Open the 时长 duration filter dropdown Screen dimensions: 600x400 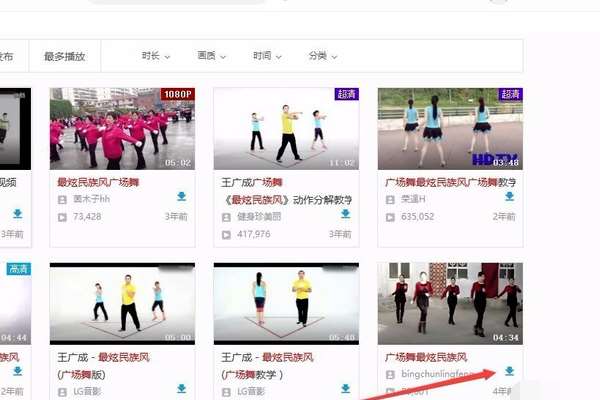(155, 56)
